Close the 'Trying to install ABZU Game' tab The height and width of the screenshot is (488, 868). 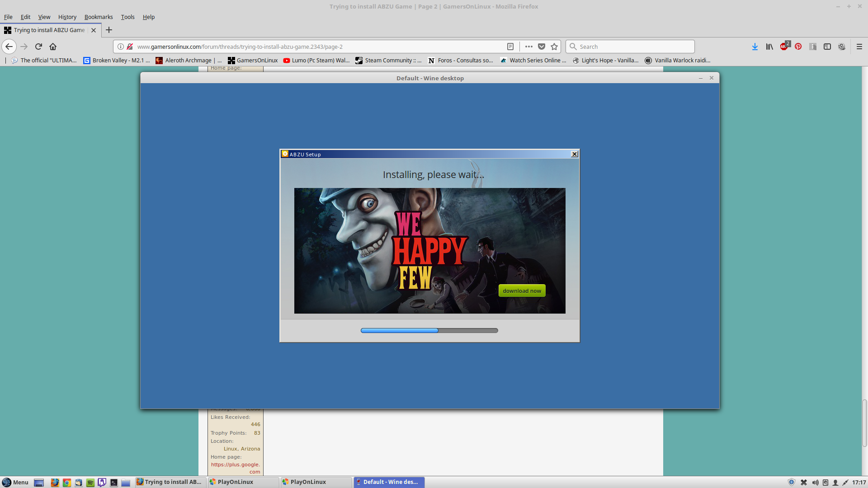point(94,30)
